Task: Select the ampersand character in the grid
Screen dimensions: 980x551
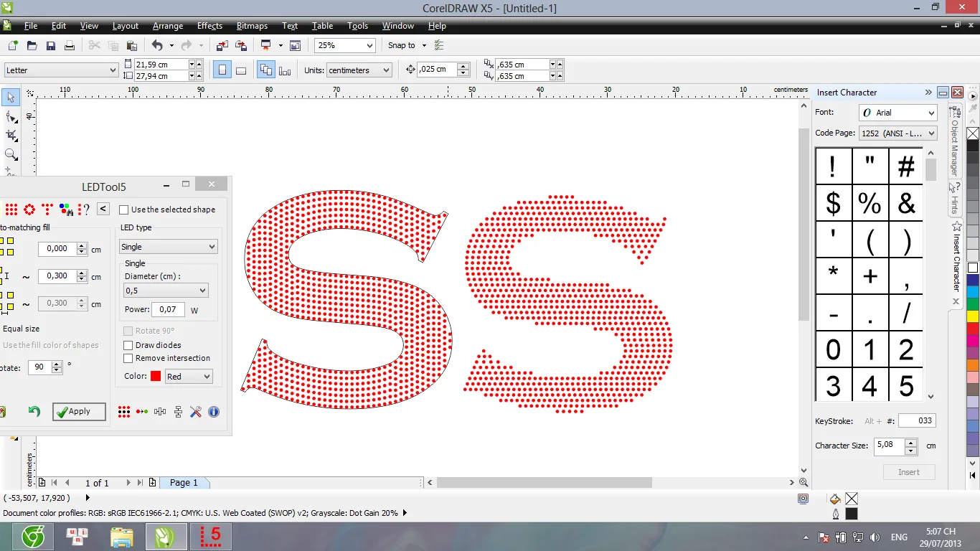Action: 907,203
